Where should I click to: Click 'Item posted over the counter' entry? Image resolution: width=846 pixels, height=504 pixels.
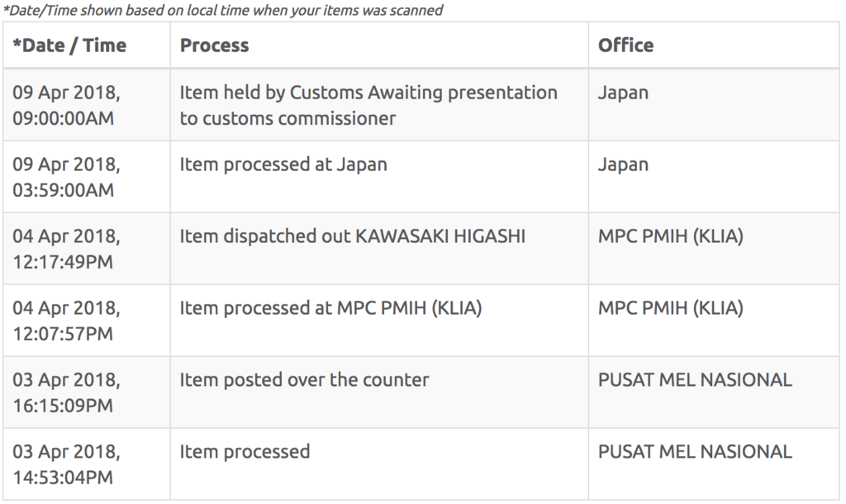pyautogui.click(x=304, y=380)
